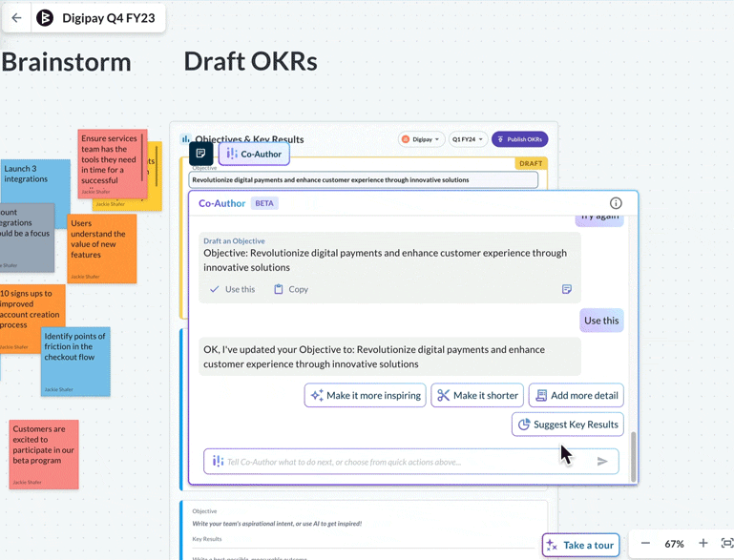Select the gray 'should be a focus' sticky note
The image size is (734, 560).
(x=27, y=238)
